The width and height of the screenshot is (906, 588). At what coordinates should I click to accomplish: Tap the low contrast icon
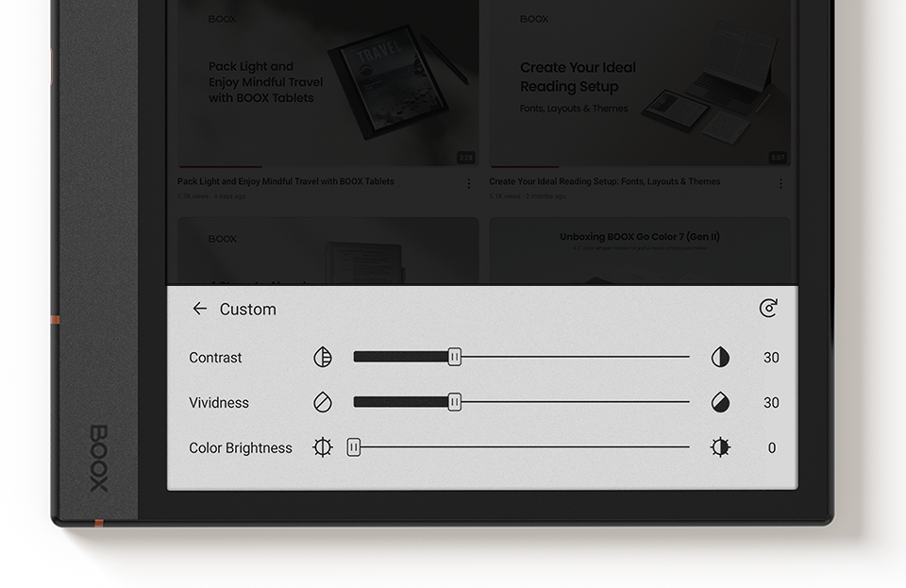pyautogui.click(x=323, y=357)
